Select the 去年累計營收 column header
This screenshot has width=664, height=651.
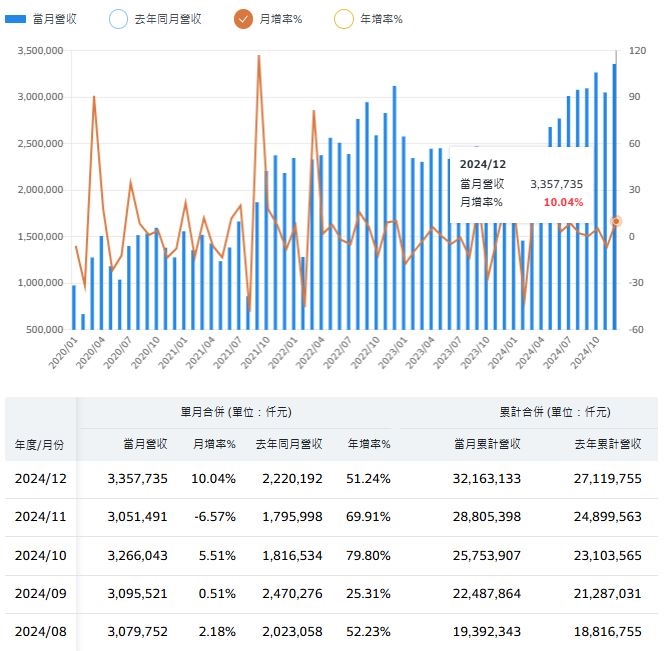pos(607,443)
